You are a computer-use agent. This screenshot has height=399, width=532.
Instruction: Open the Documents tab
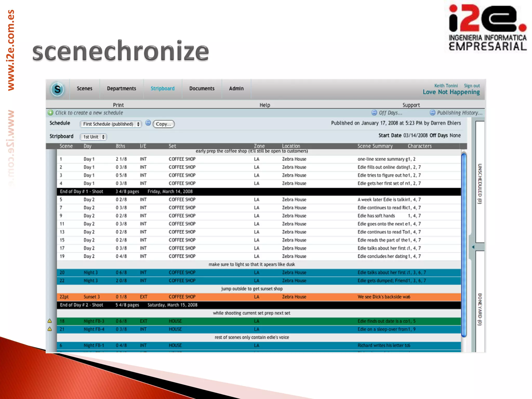202,89
